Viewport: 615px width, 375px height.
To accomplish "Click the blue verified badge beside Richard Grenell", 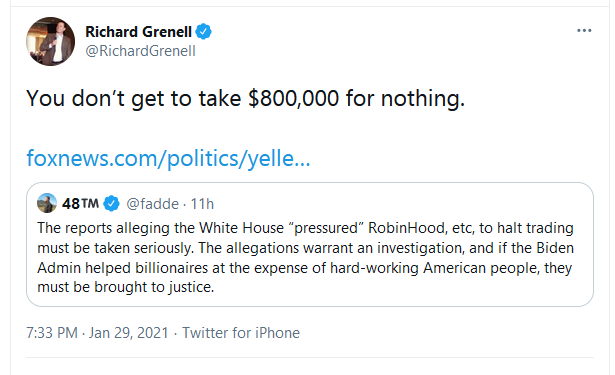I will coord(203,31).
